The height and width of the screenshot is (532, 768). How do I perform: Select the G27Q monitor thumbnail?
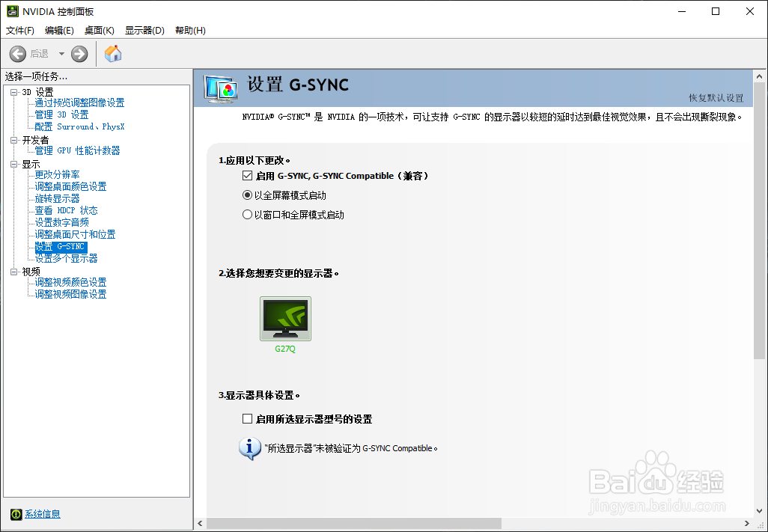pyautogui.click(x=285, y=319)
